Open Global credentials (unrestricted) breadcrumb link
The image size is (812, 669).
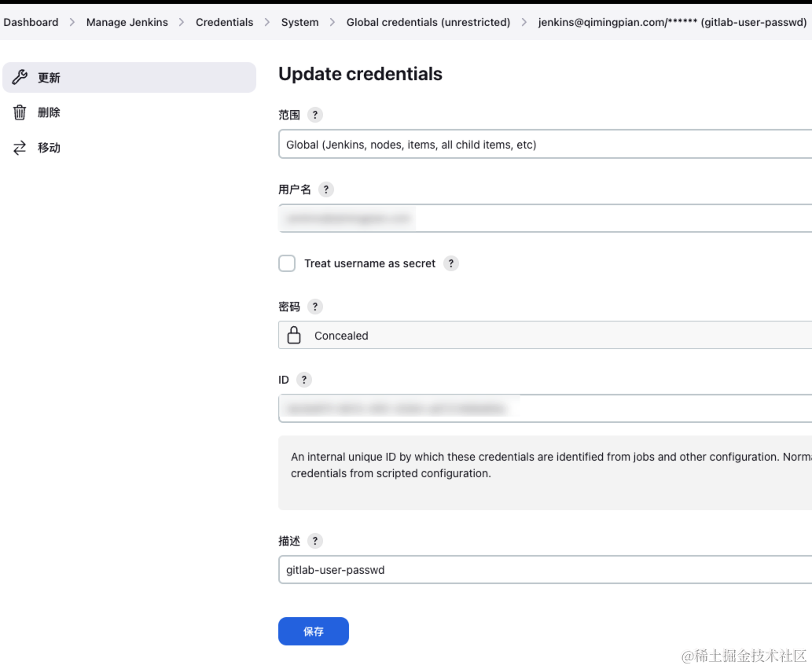click(x=428, y=22)
